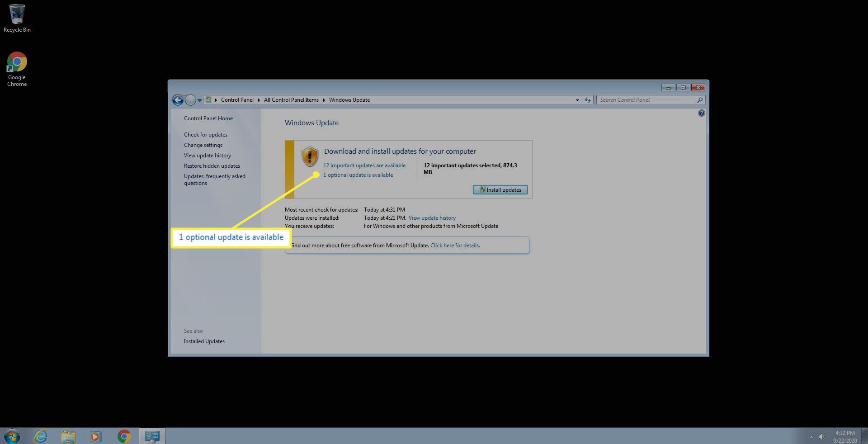Viewport: 868px width, 444px height.
Task: Click the volume speaker tray icon
Action: click(x=822, y=437)
